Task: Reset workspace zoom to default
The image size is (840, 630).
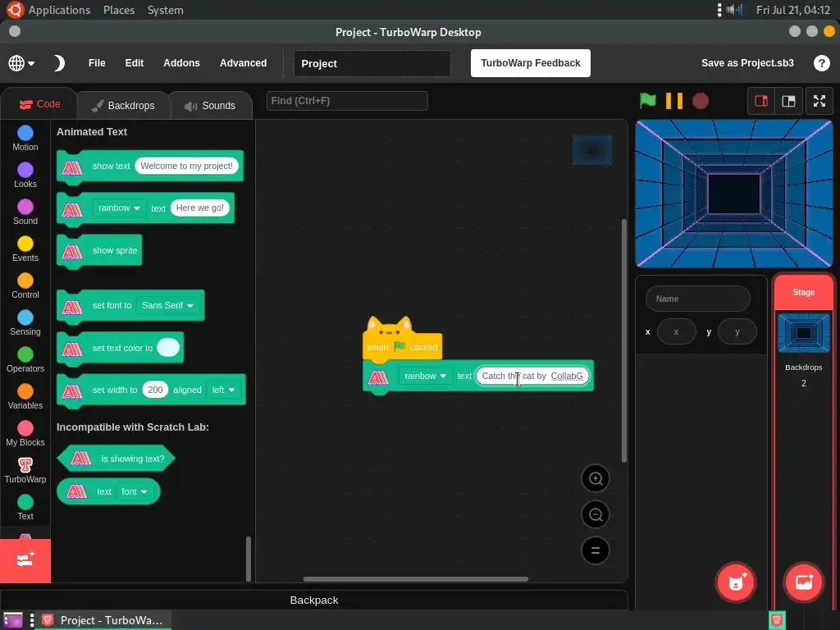Action: 596,550
